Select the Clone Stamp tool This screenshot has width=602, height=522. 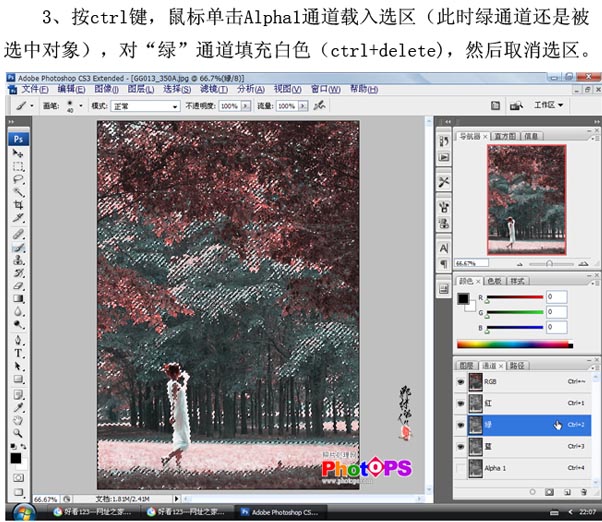(x=18, y=260)
